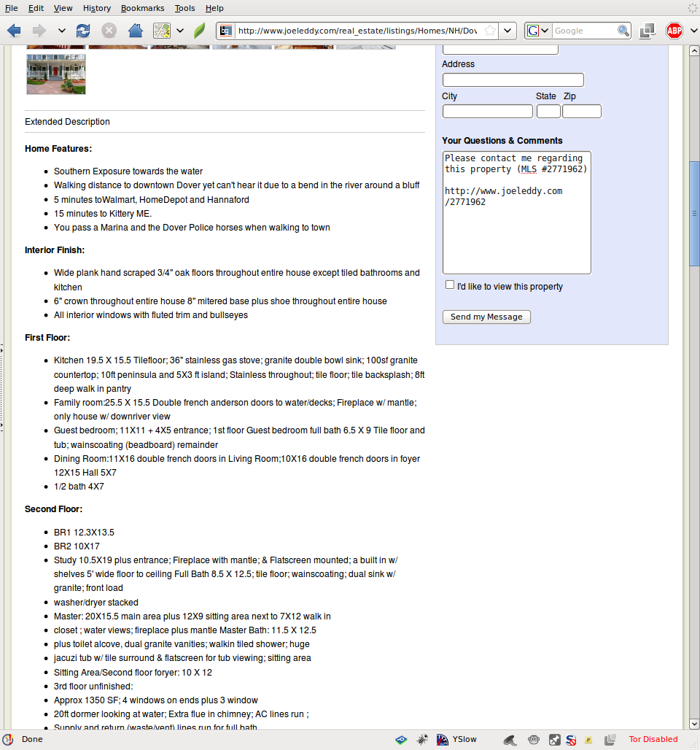Click the "Home Features:" heading
This screenshot has width=700, height=750.
[58, 149]
